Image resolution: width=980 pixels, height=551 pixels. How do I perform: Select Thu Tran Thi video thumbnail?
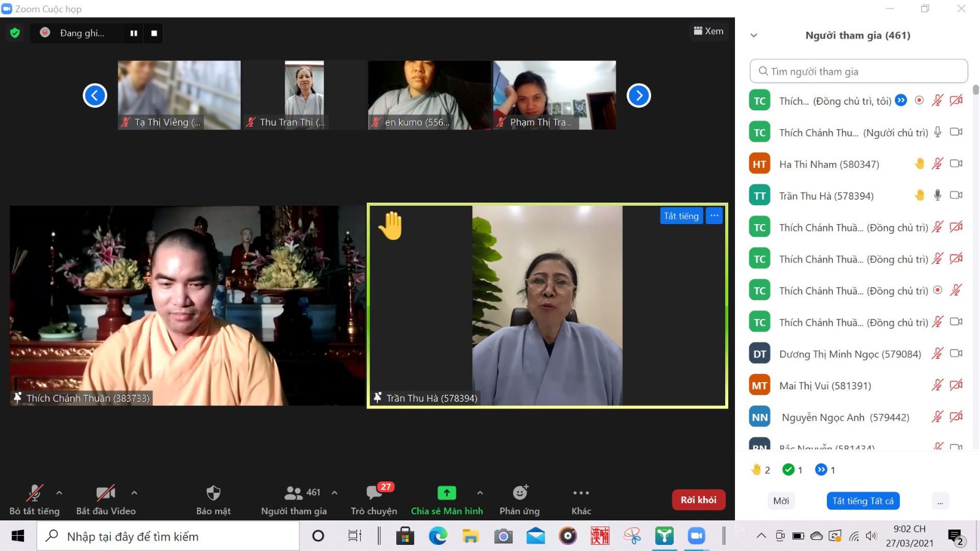point(304,95)
